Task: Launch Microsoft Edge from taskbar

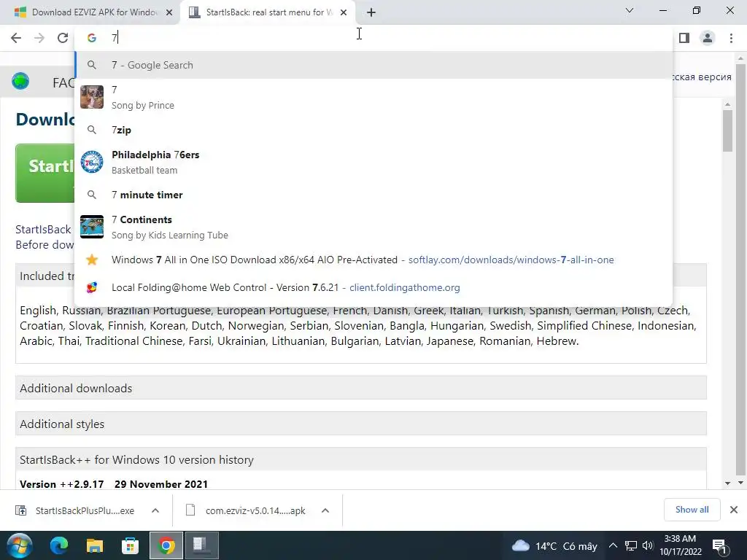Action: [59, 545]
